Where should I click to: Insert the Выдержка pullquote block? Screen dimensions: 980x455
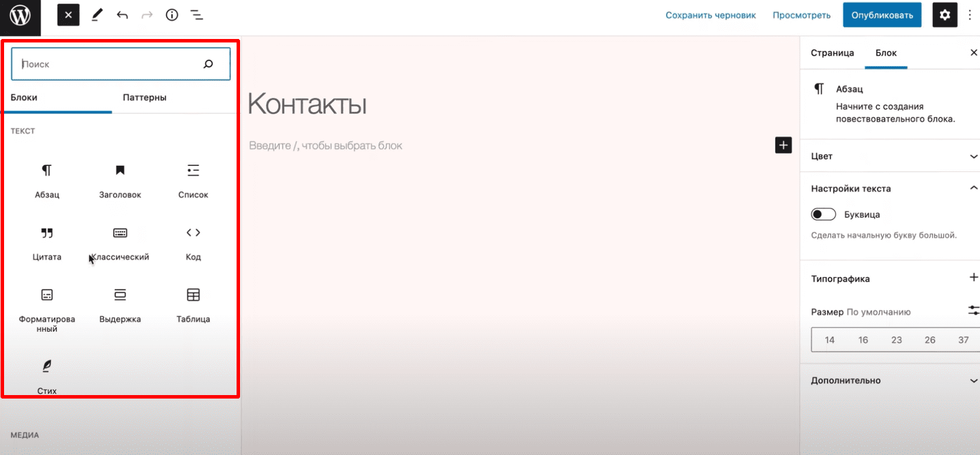coord(120,305)
